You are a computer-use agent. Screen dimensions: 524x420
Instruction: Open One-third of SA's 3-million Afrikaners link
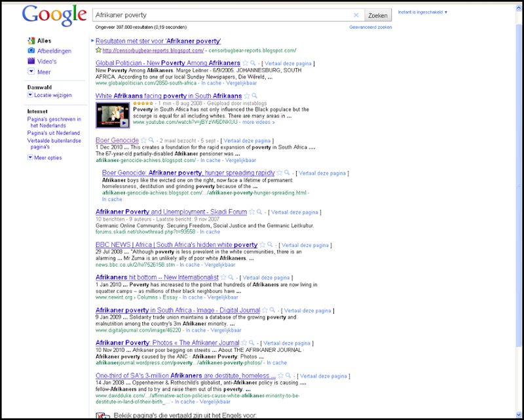pyautogui.click(x=185, y=375)
